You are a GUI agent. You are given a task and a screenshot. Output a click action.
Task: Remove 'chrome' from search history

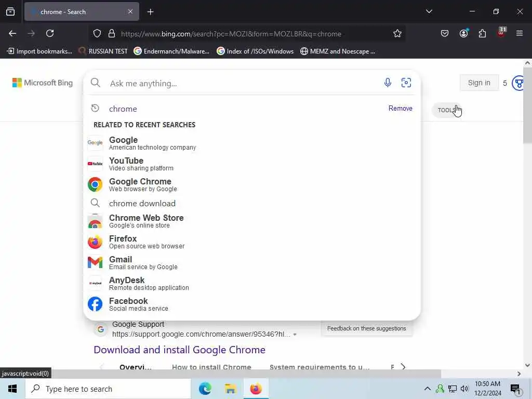[x=401, y=108]
